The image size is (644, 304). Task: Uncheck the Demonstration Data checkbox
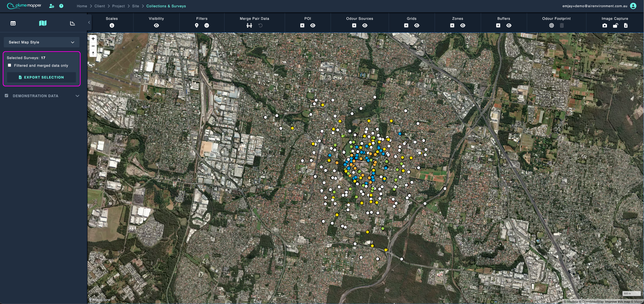coord(6,96)
